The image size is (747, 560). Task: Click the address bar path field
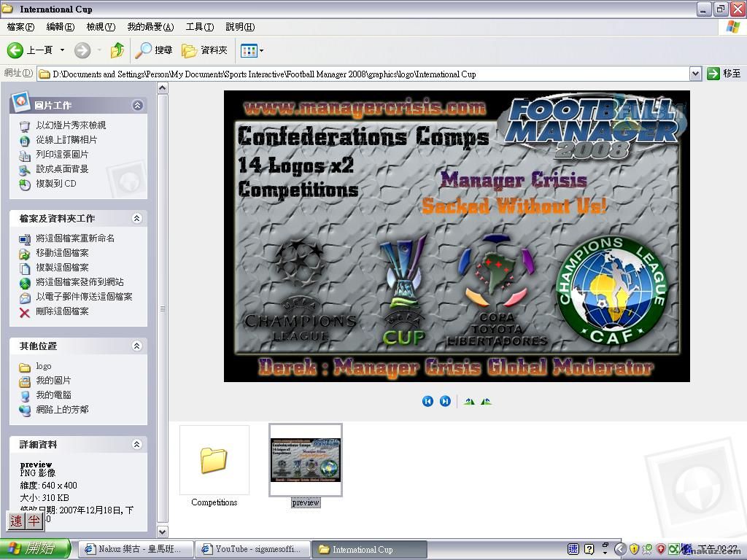pyautogui.click(x=363, y=74)
